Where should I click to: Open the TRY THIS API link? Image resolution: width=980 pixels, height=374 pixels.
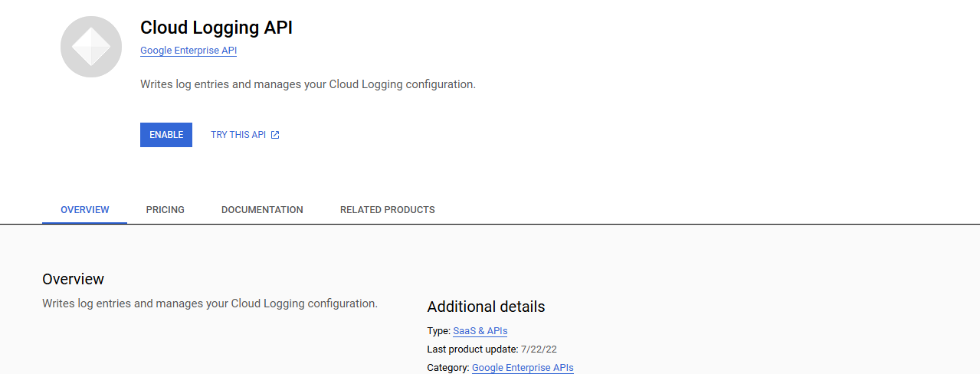(x=238, y=135)
